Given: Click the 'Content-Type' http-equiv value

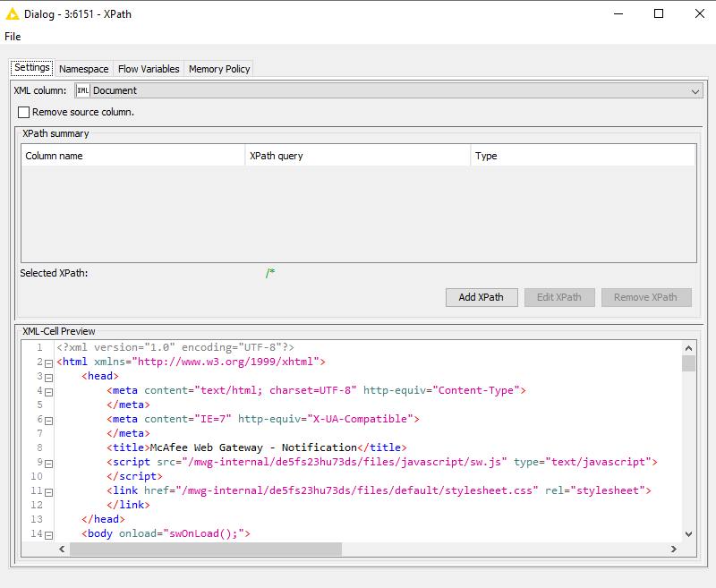Looking at the screenshot, I should 476,390.
